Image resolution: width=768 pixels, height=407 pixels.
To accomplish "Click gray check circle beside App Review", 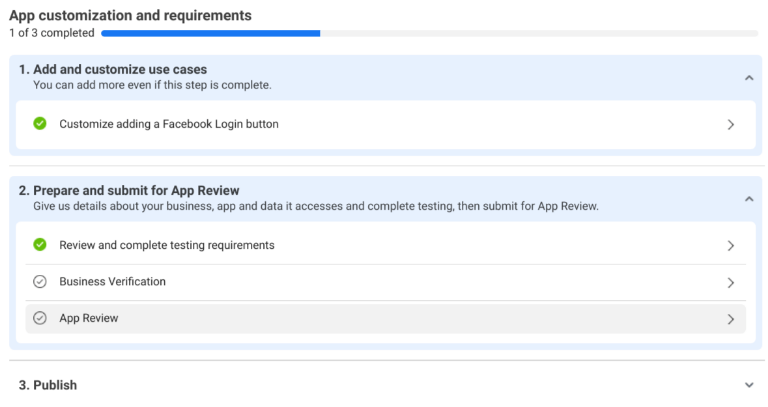I will (x=40, y=318).
